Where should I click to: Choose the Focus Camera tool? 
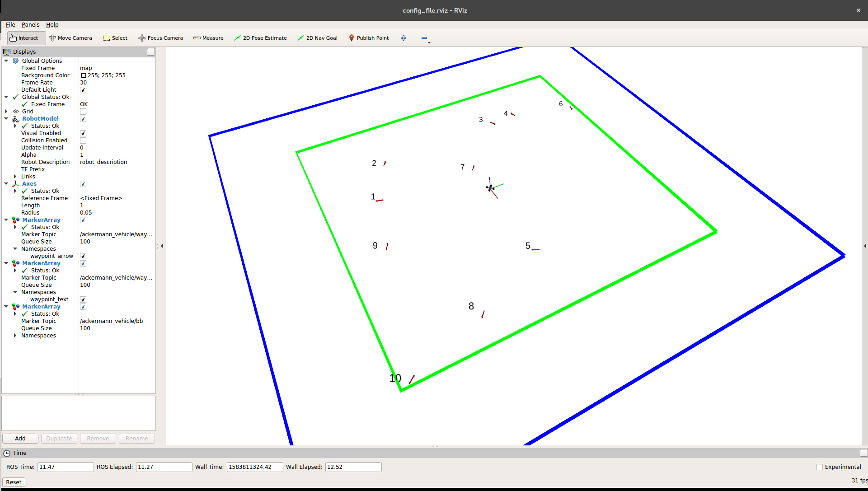161,38
